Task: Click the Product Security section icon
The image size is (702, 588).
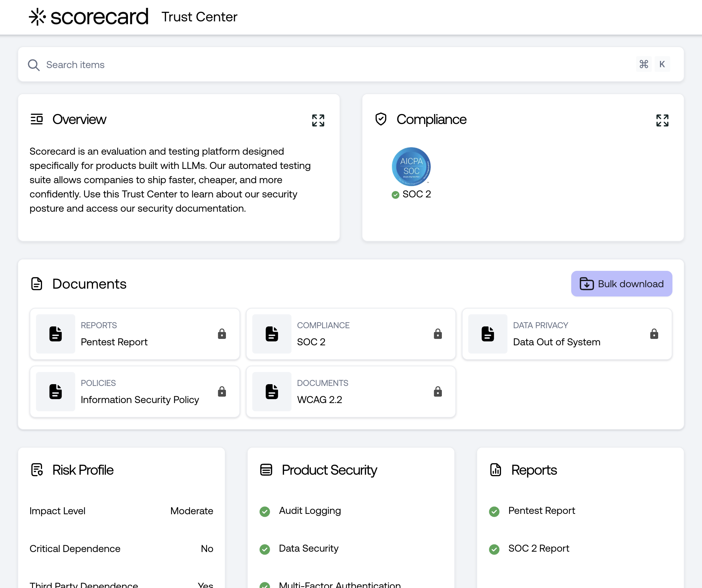Action: pyautogui.click(x=266, y=470)
